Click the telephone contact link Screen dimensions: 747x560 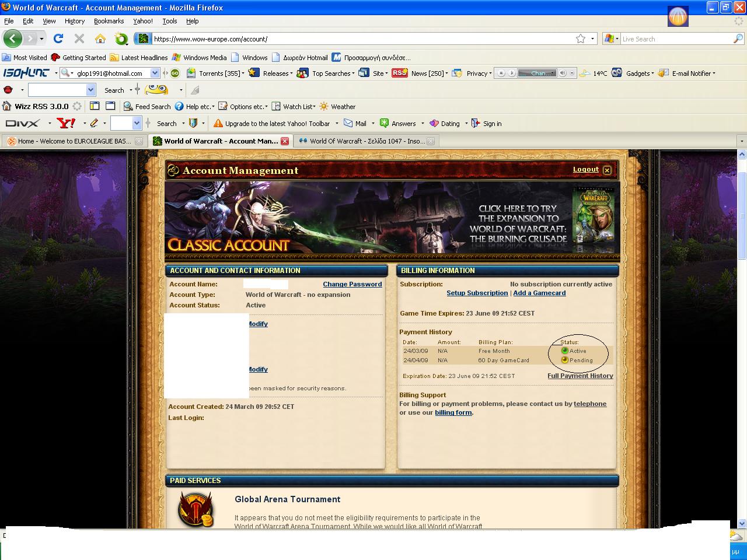point(590,404)
